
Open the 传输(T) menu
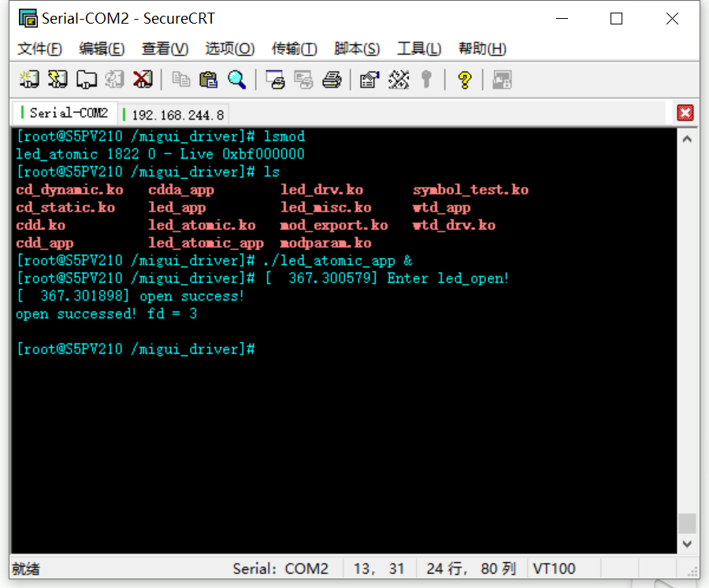(x=295, y=48)
